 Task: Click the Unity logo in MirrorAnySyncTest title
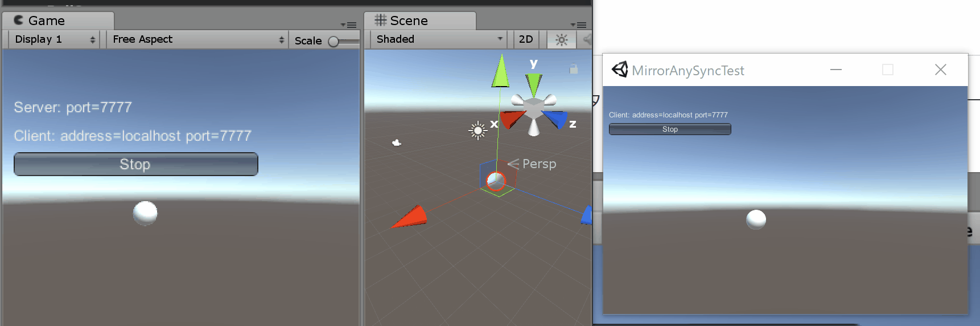click(620, 70)
